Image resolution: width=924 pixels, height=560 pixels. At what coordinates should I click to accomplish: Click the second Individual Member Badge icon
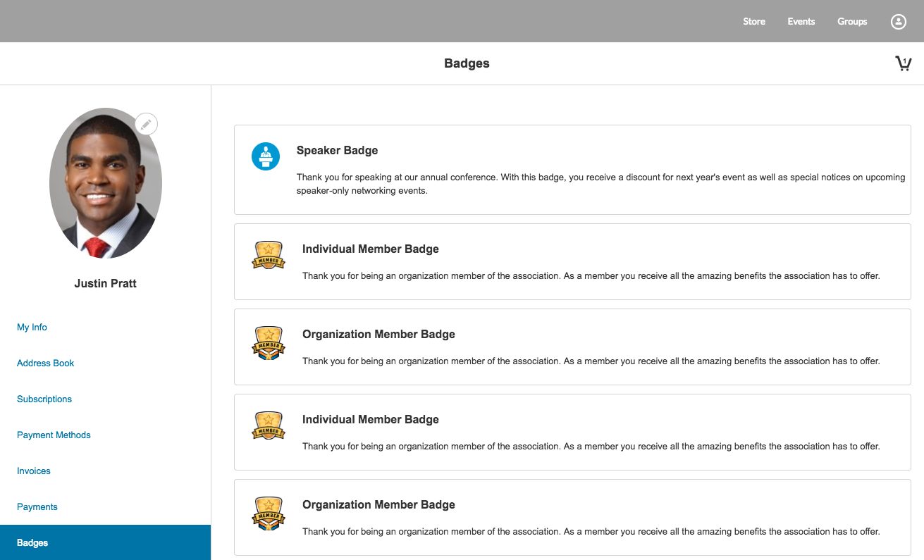point(268,425)
